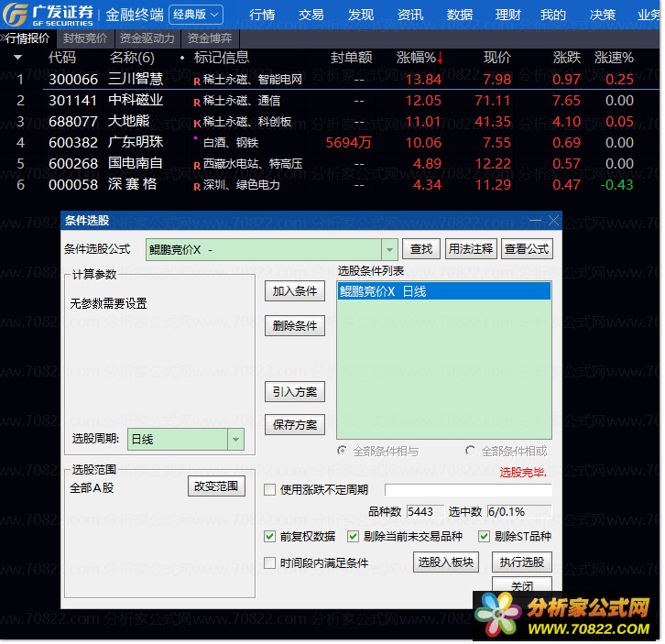Expand the 选股周期 dropdown arrow
Viewport: 665px width, 644px height.
[x=235, y=440]
